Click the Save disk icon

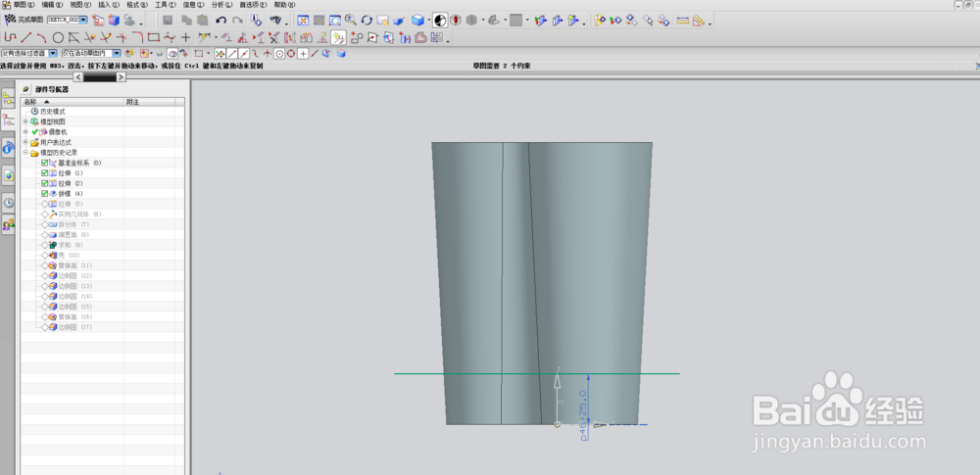(x=168, y=20)
